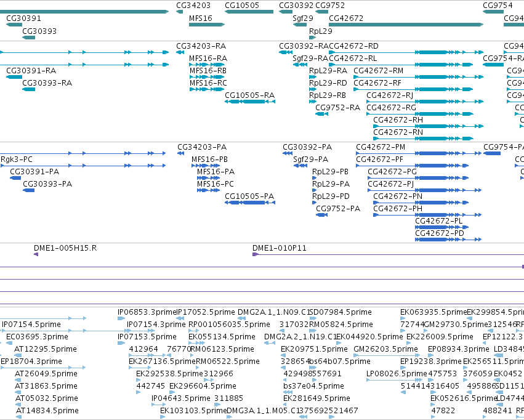Image resolution: width=524 pixels, height=420 pixels.
Task: Click protein MFS16-PC label
Action: 216,184
